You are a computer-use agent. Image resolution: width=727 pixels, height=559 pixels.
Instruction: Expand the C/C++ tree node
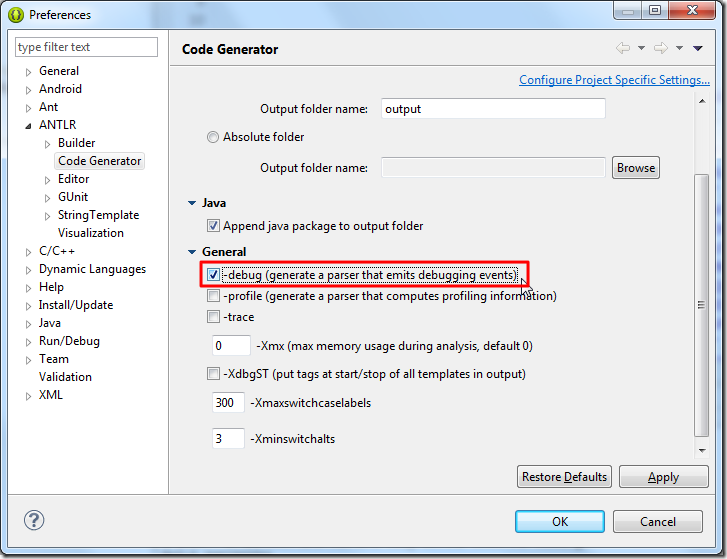point(28,251)
